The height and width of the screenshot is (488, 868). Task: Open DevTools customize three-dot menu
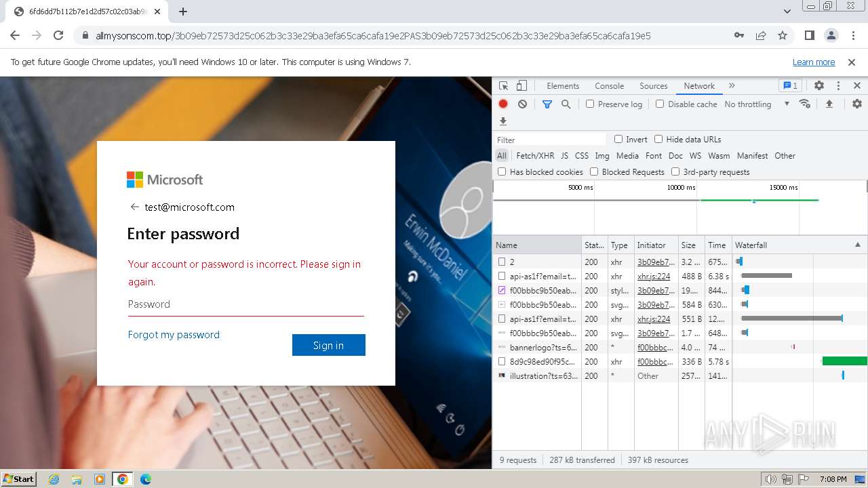[x=838, y=86]
